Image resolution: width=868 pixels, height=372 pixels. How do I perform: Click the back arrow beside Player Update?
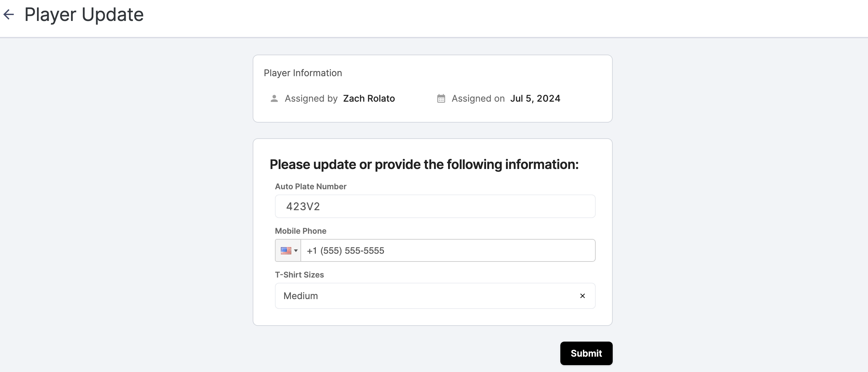click(x=9, y=14)
